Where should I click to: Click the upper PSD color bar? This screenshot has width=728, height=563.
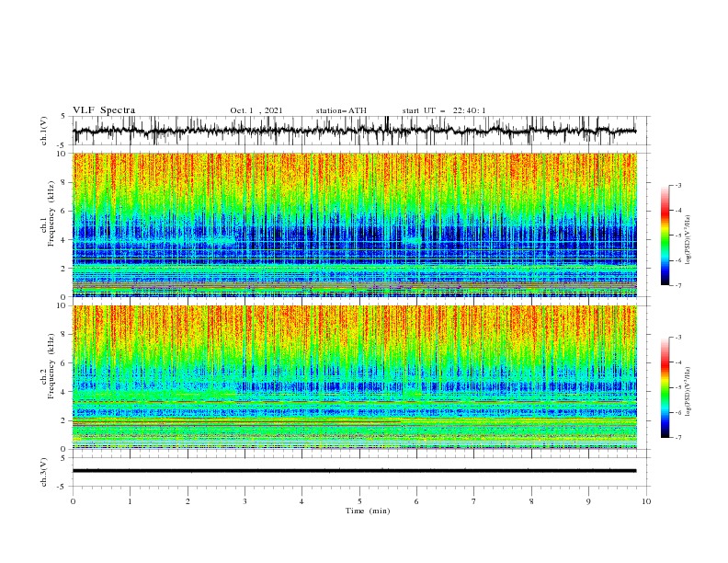[x=665, y=236]
